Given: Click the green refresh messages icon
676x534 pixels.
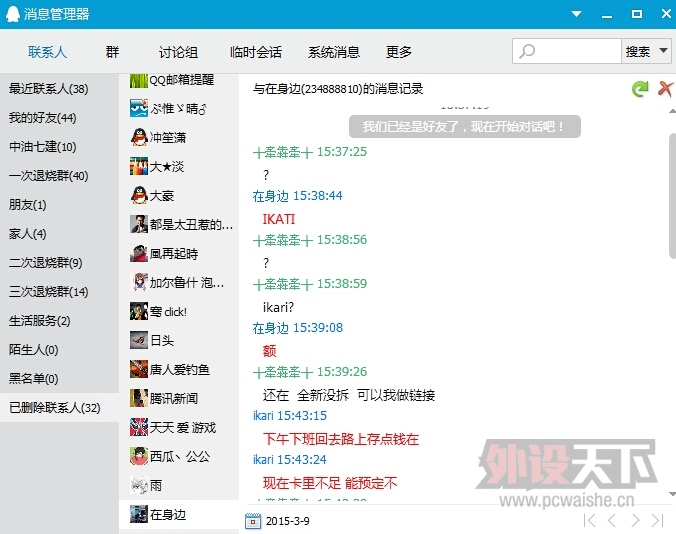Looking at the screenshot, I should [x=640, y=89].
